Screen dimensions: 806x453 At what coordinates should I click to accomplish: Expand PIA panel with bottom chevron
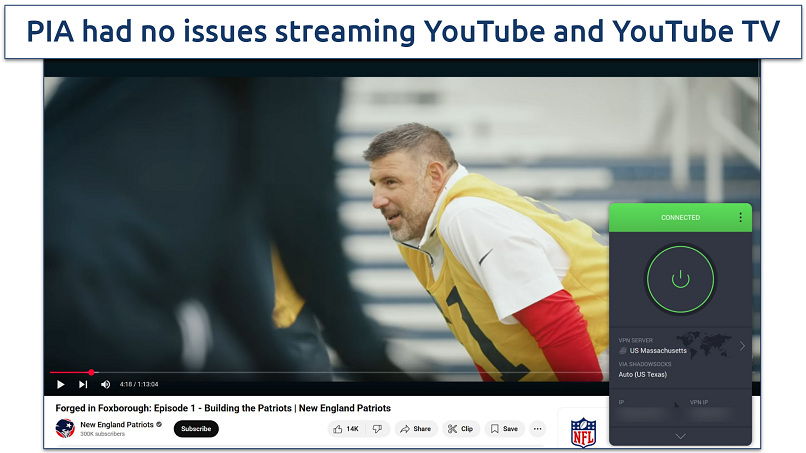click(680, 436)
